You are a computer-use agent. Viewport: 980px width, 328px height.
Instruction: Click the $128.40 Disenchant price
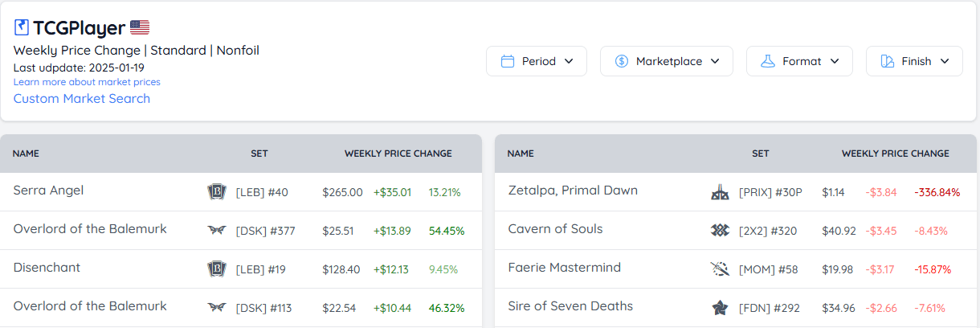(341, 269)
